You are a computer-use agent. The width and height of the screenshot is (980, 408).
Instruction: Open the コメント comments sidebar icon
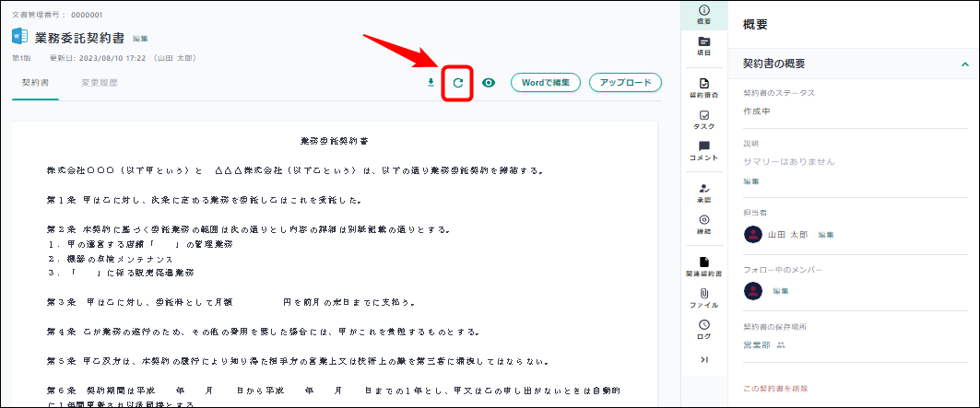[704, 151]
